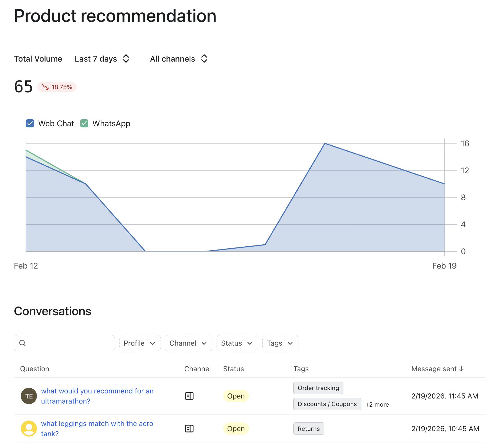Click the yellow user avatar icon

29,429
